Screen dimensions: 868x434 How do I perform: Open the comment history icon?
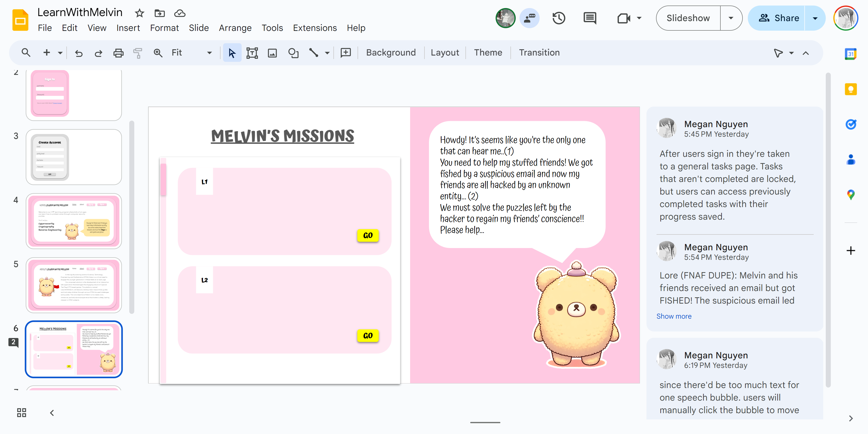point(589,18)
